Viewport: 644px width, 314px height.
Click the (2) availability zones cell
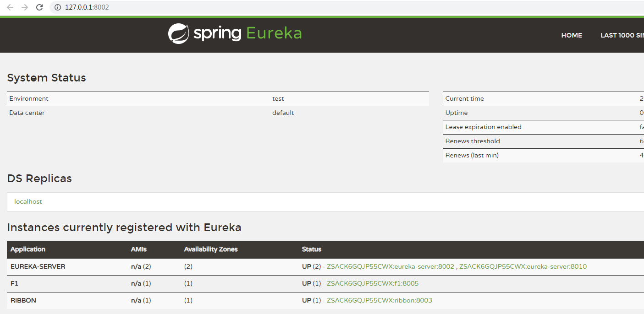click(x=188, y=266)
